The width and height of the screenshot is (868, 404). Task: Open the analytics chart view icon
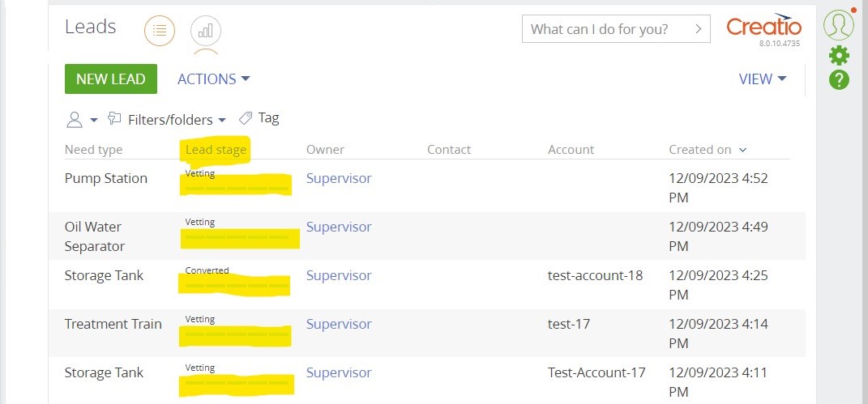(205, 31)
